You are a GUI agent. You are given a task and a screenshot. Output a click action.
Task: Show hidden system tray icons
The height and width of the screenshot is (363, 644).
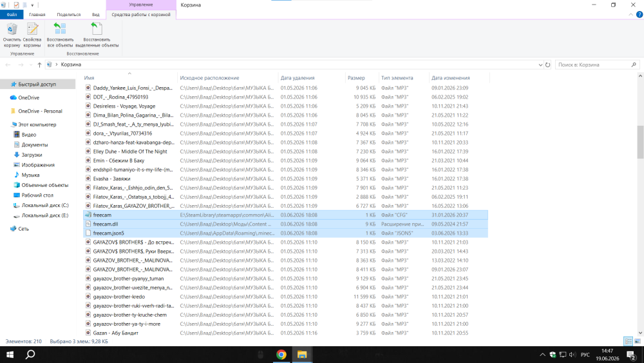point(542,355)
